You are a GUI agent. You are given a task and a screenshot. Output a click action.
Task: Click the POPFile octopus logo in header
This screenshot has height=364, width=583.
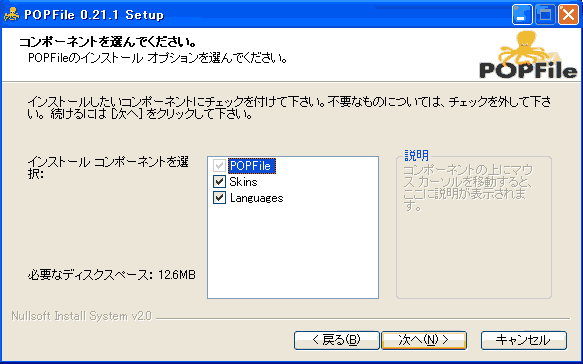tap(528, 55)
